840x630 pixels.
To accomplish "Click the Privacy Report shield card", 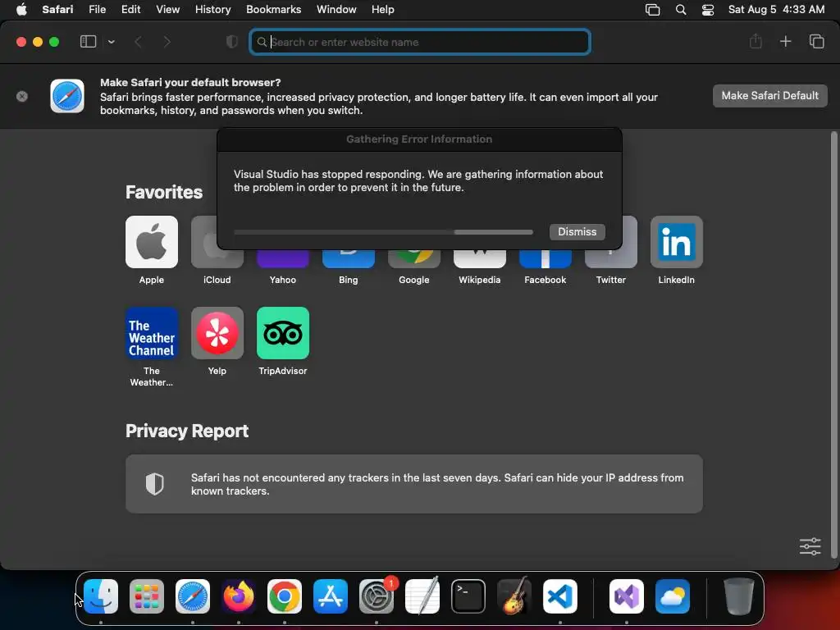I will pos(414,484).
